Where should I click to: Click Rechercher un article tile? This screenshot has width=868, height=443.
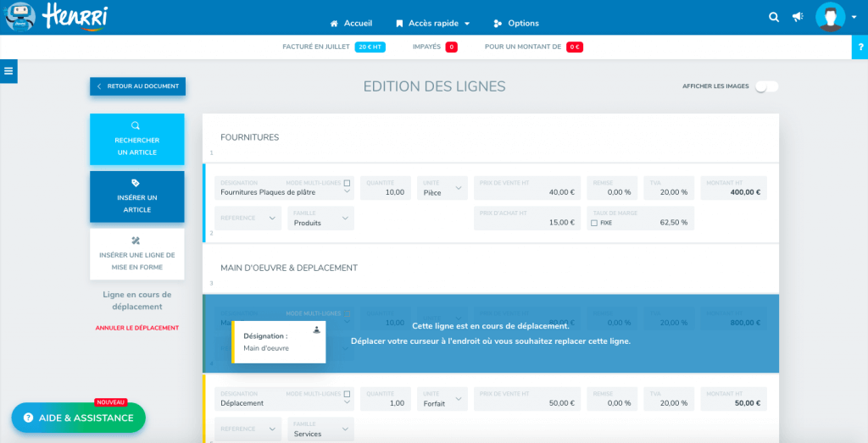coord(136,139)
